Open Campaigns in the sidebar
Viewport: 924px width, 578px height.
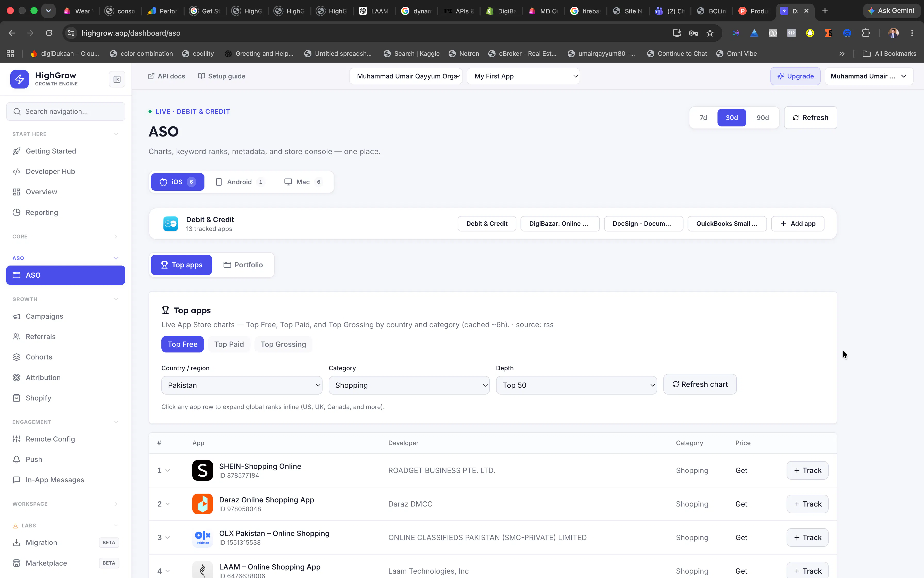pyautogui.click(x=66, y=316)
